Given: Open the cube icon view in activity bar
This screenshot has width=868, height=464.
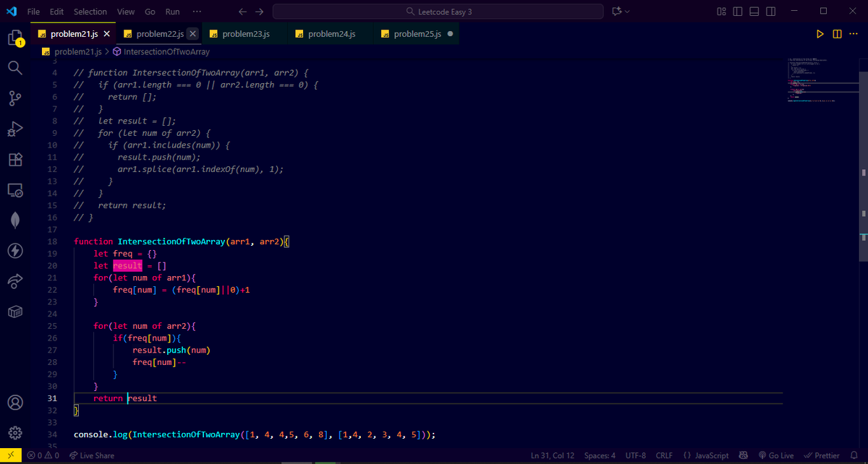Looking at the screenshot, I should point(15,312).
